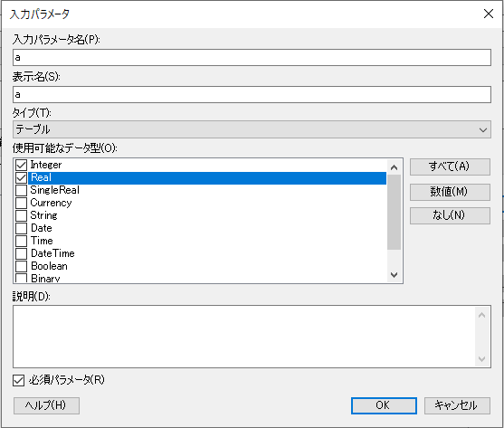Click the data type list scroll-down arrow

[394, 275]
